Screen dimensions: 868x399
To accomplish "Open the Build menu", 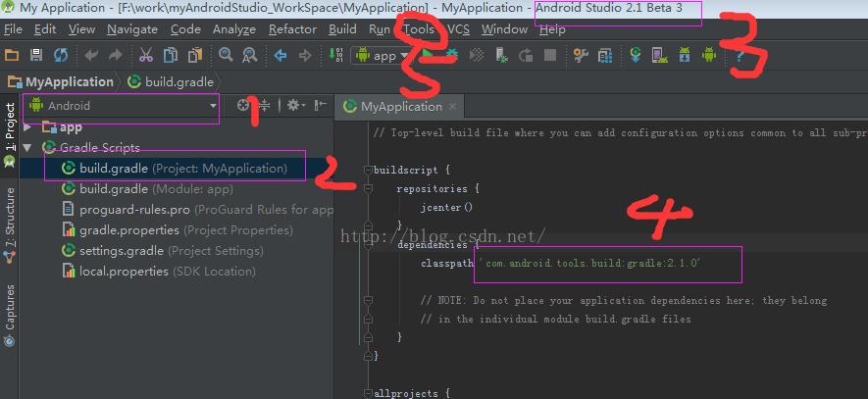I will click(342, 29).
